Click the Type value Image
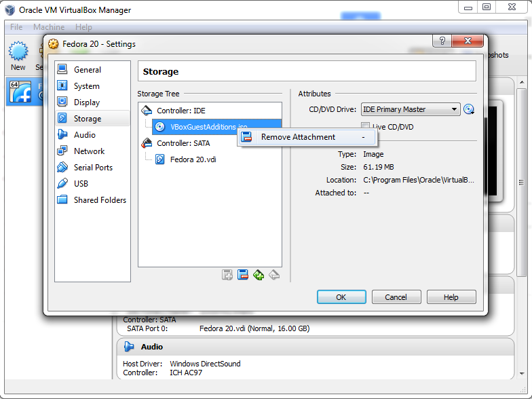This screenshot has height=399, width=532. pyautogui.click(x=373, y=154)
